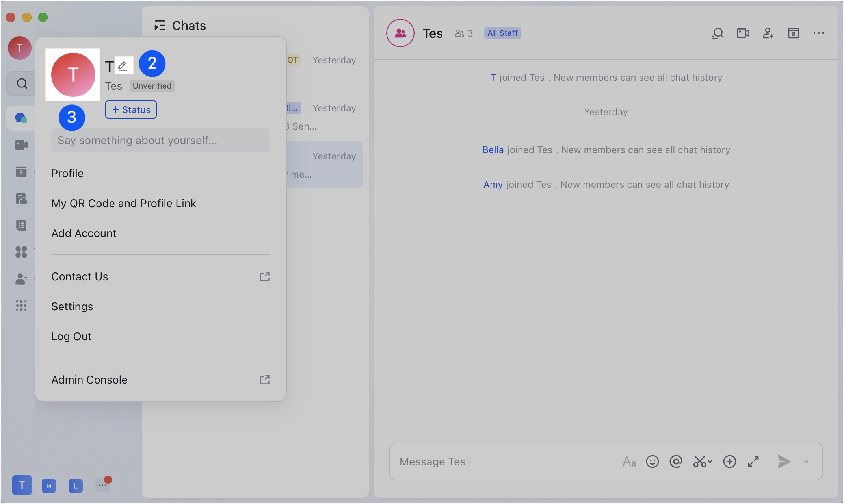Click the large T profile avatar
The image size is (844, 504).
[x=73, y=74]
